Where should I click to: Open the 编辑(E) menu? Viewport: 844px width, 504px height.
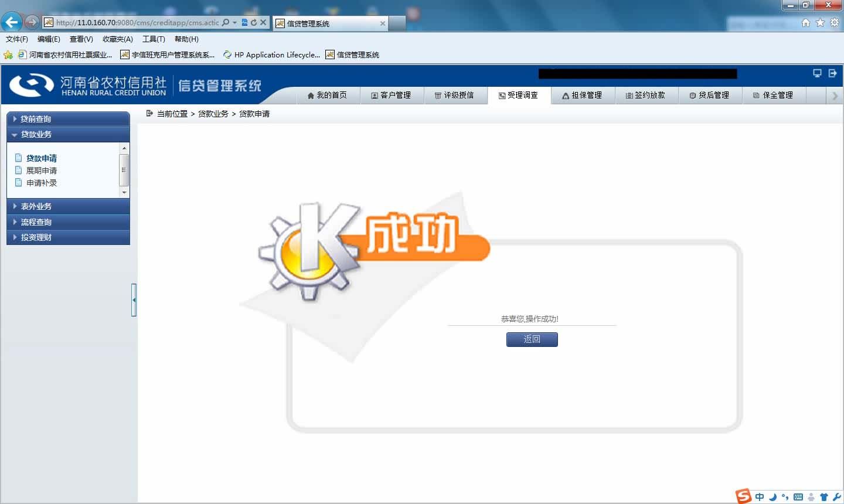click(49, 39)
